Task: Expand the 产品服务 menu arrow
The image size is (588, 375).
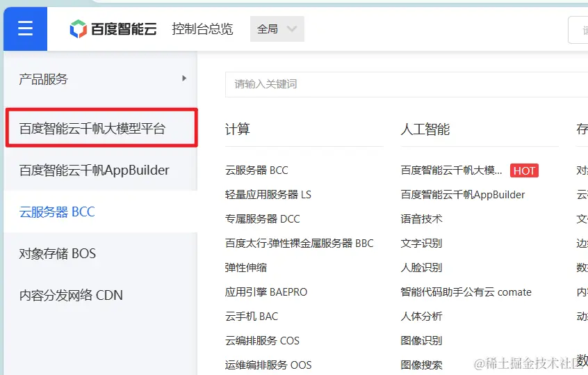Action: [x=184, y=78]
